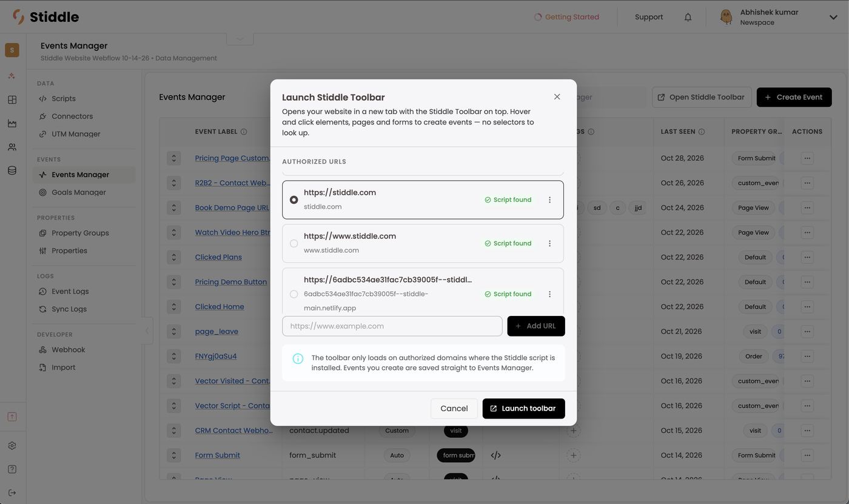This screenshot has width=849, height=504.
Task: Open the Getting Started link
Action: pyautogui.click(x=566, y=17)
